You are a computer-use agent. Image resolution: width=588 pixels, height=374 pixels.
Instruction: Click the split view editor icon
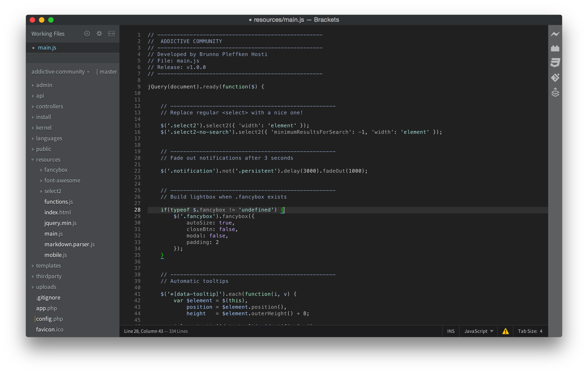[x=111, y=34]
